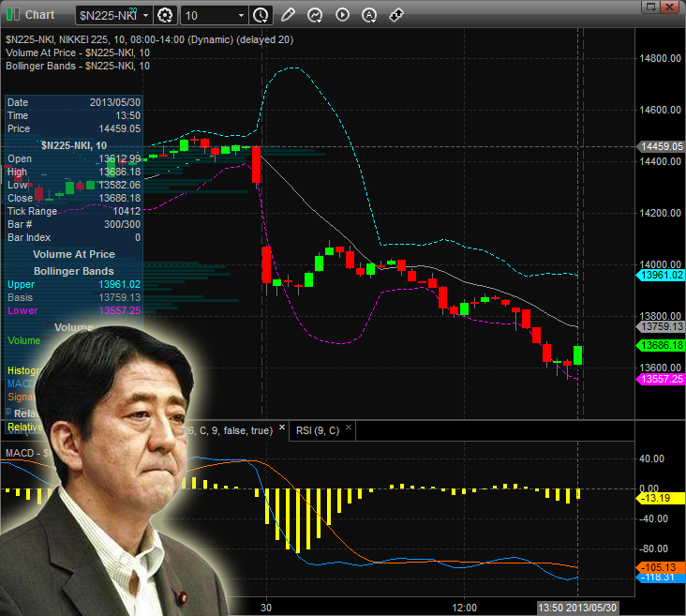Click the Upper 13961.02 band row
The width and height of the screenshot is (686, 616).
pos(74,284)
